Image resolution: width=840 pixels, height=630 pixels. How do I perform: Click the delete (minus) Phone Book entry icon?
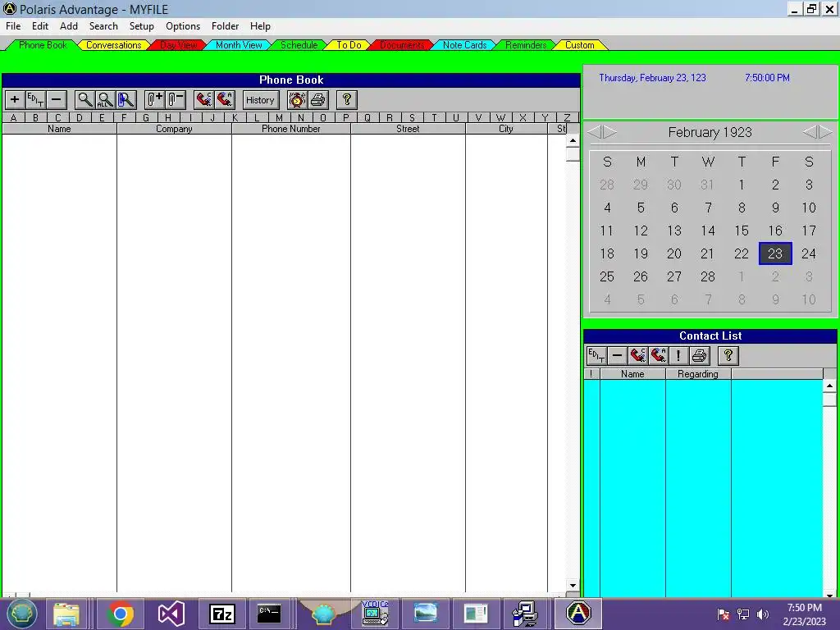pyautogui.click(x=57, y=99)
